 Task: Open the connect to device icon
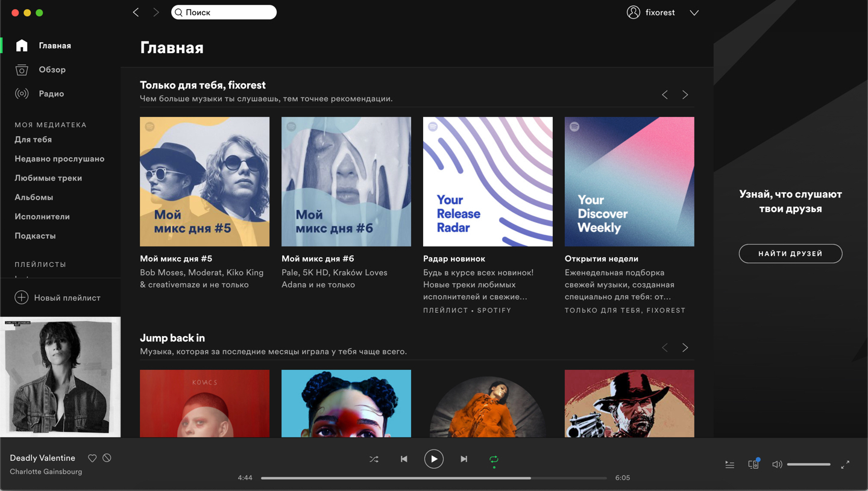coord(753,463)
